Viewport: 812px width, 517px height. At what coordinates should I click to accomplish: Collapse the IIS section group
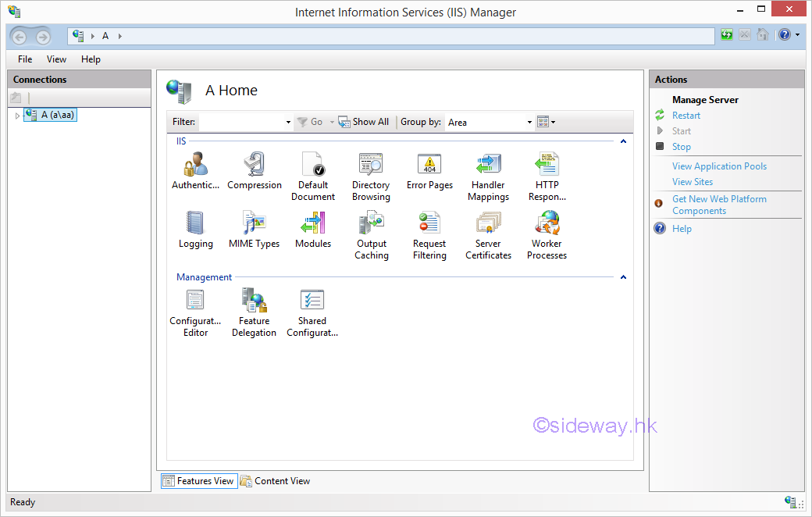tap(623, 141)
